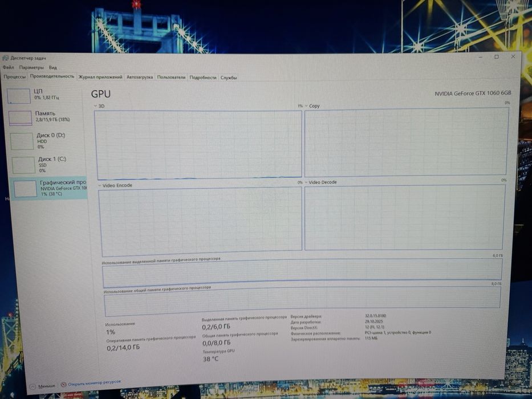
Task: Select Диск 0 (D:) HDD entry
Action: (47, 140)
